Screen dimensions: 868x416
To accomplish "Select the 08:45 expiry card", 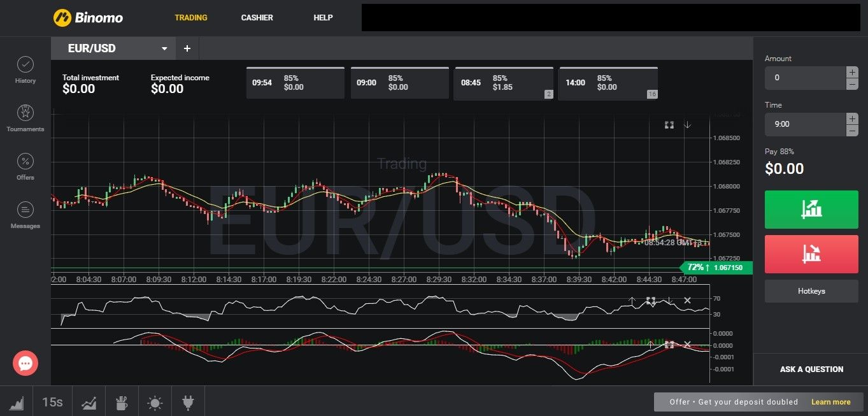I will [x=503, y=83].
